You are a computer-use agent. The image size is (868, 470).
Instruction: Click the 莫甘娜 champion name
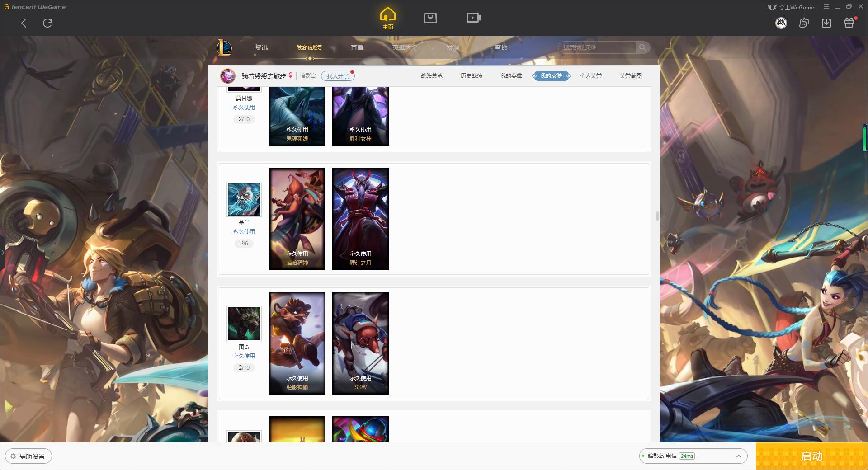tap(244, 99)
